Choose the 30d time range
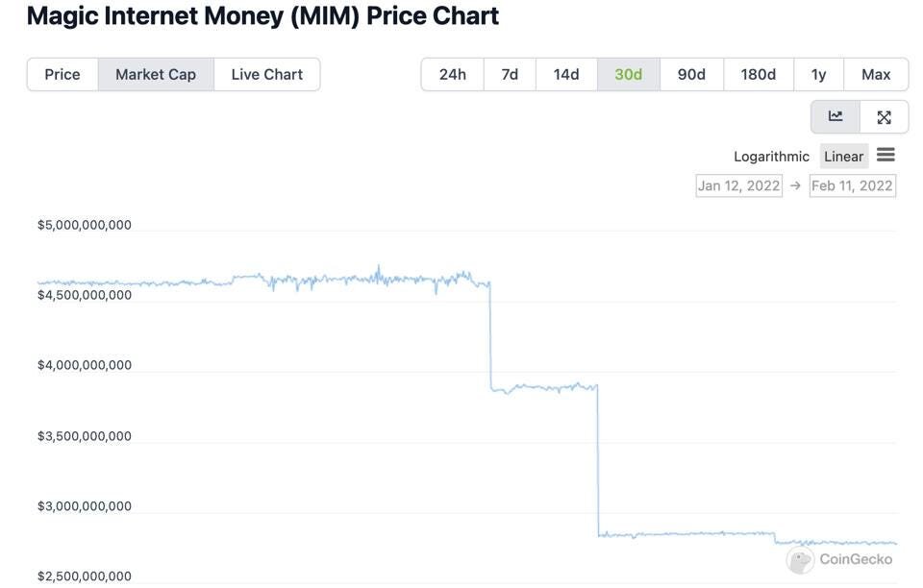The width and height of the screenshot is (923, 588). point(629,75)
